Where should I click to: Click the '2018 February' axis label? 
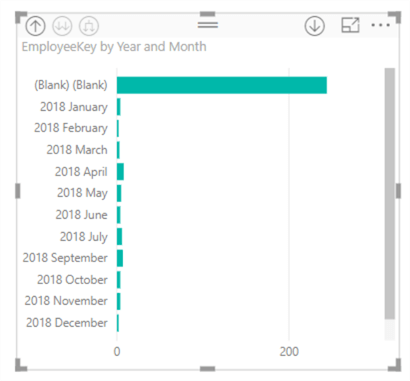(71, 128)
